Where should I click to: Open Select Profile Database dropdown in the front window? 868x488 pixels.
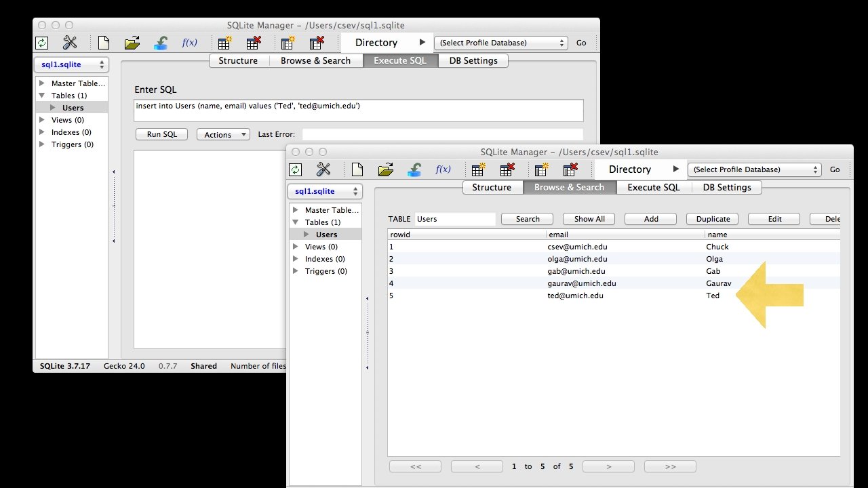(754, 169)
